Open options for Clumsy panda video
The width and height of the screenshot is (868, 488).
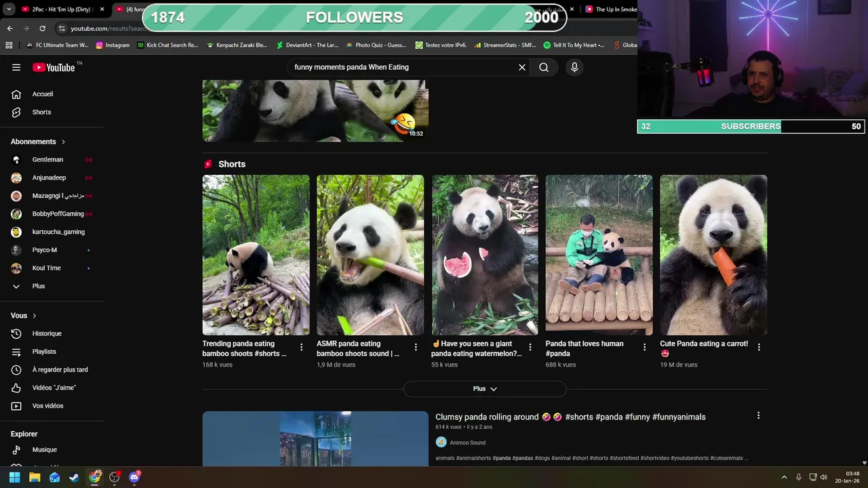(x=758, y=415)
